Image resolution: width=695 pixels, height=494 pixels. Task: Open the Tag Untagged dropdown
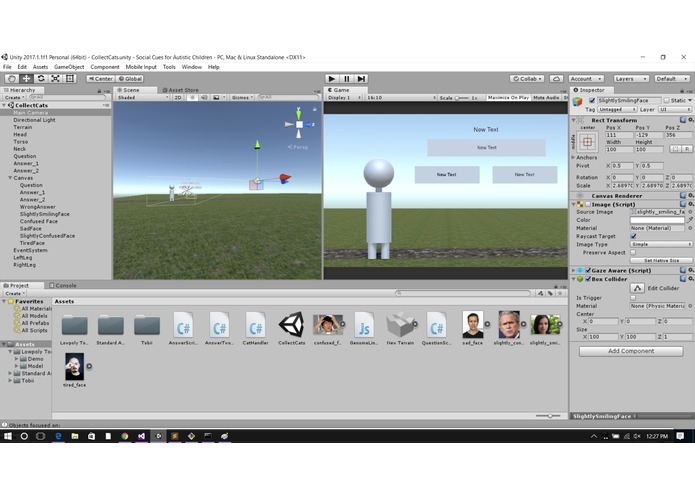tap(617, 109)
